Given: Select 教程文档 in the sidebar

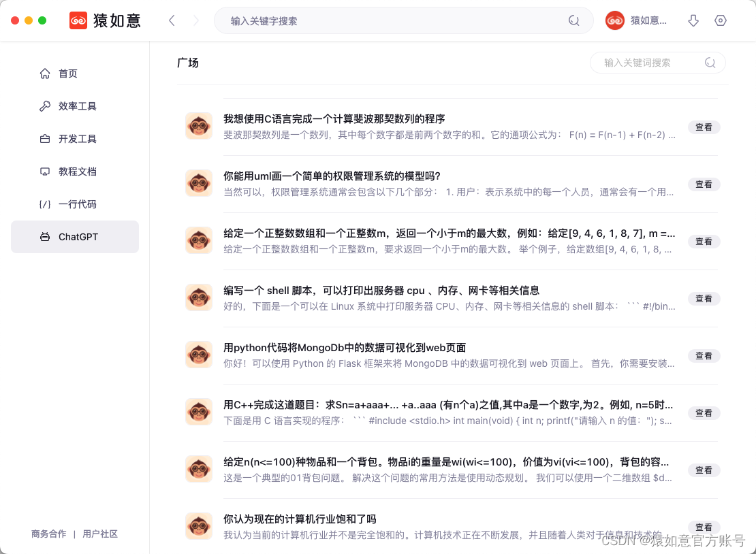Looking at the screenshot, I should click(x=75, y=172).
